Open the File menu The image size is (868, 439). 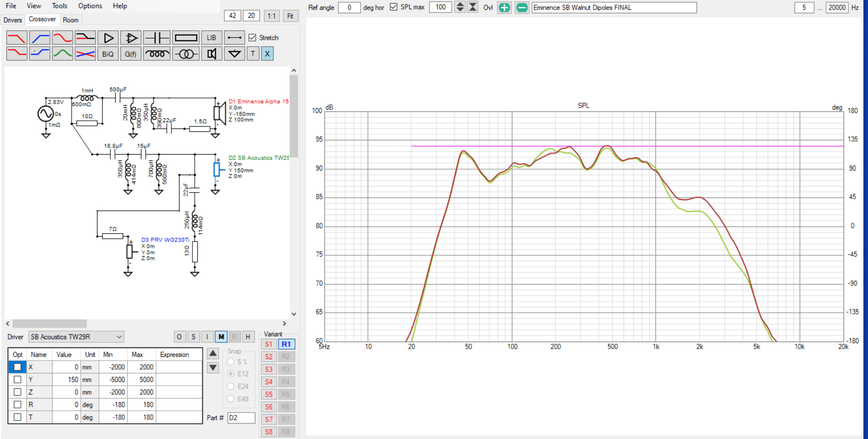pyautogui.click(x=11, y=6)
